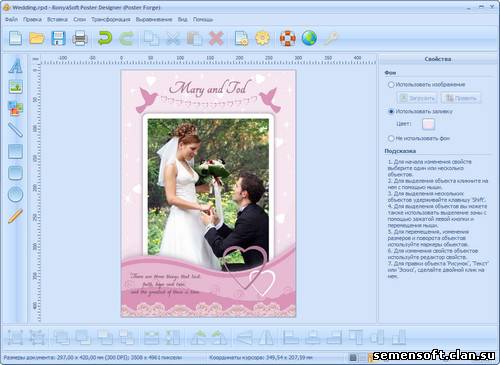Click the Copy icon in the toolbar

pos(151,38)
